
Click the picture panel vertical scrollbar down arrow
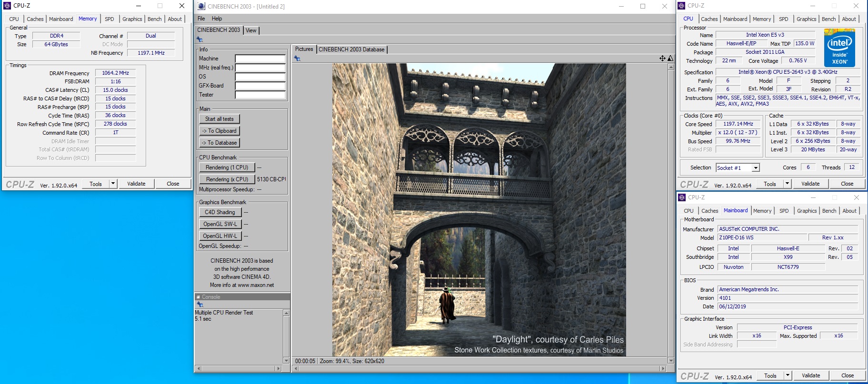click(x=671, y=360)
